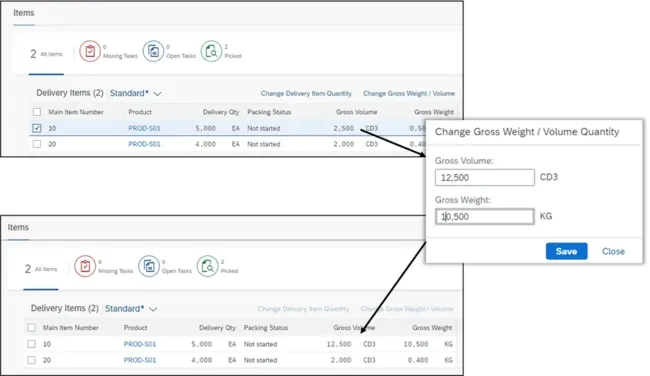Screen dimensions: 650x376
Task: Check item 20 checkbox in lower table
Action: (32, 360)
